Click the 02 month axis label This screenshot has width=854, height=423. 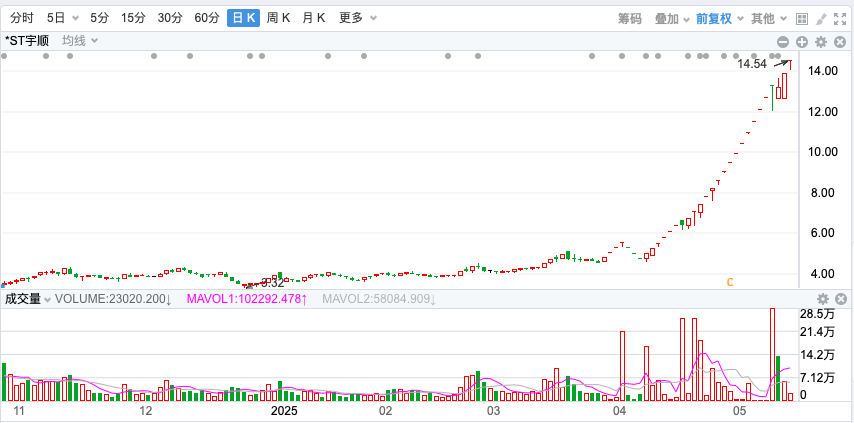coord(386,410)
